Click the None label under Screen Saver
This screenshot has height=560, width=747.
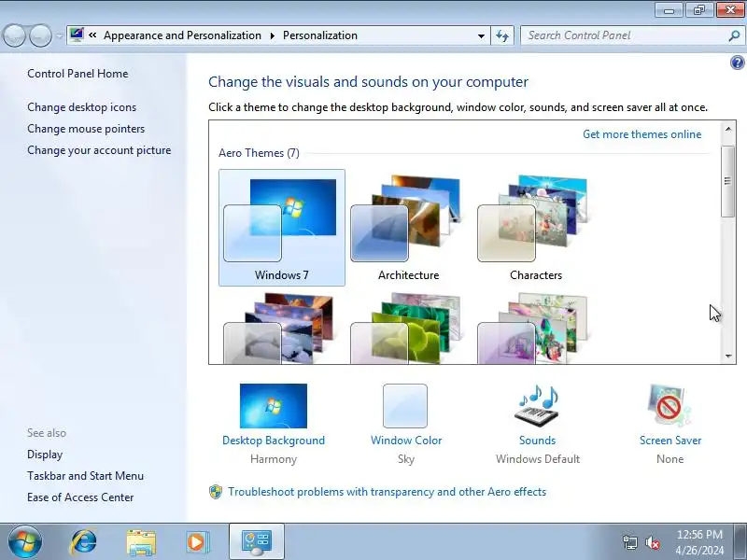point(669,459)
